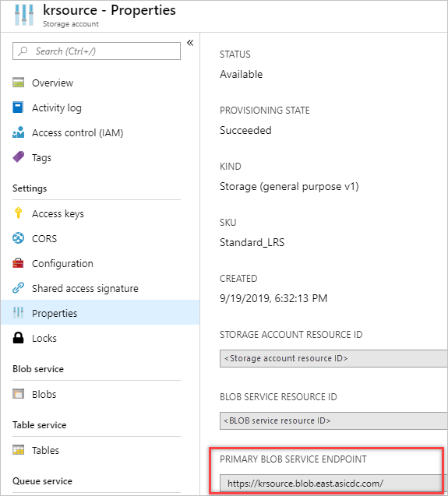Screen dimensions: 448x496
Task: Click the search magnifier icon
Action: tap(23, 51)
